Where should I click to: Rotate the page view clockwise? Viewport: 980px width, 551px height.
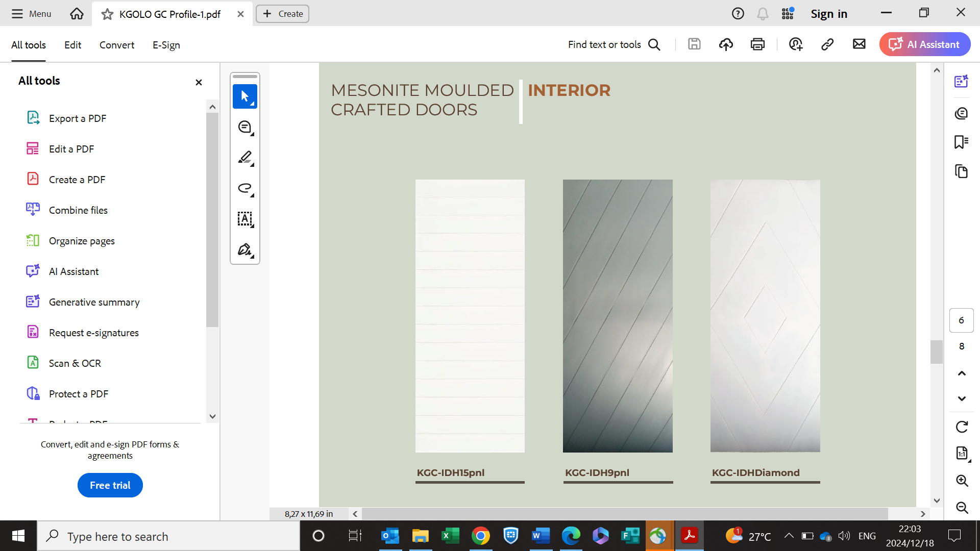962,427
